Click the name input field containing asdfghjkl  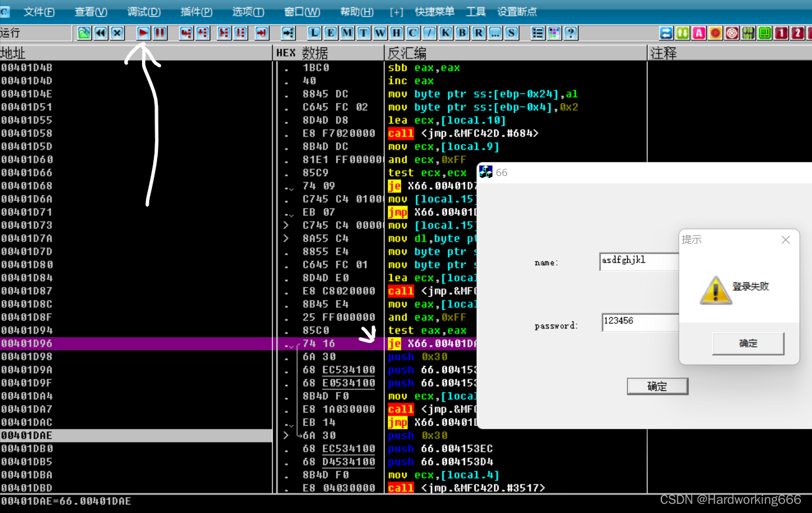tap(640, 261)
